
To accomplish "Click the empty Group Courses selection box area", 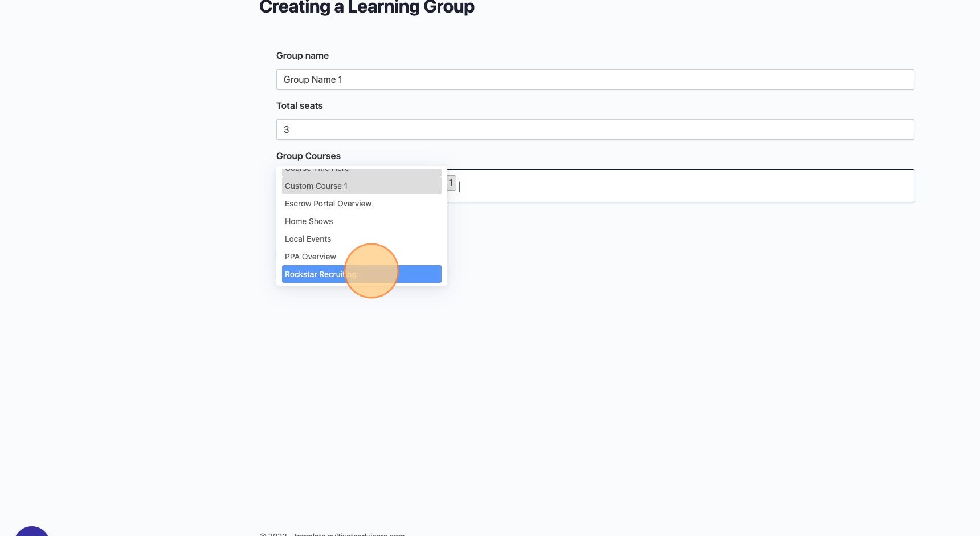I will point(684,186).
